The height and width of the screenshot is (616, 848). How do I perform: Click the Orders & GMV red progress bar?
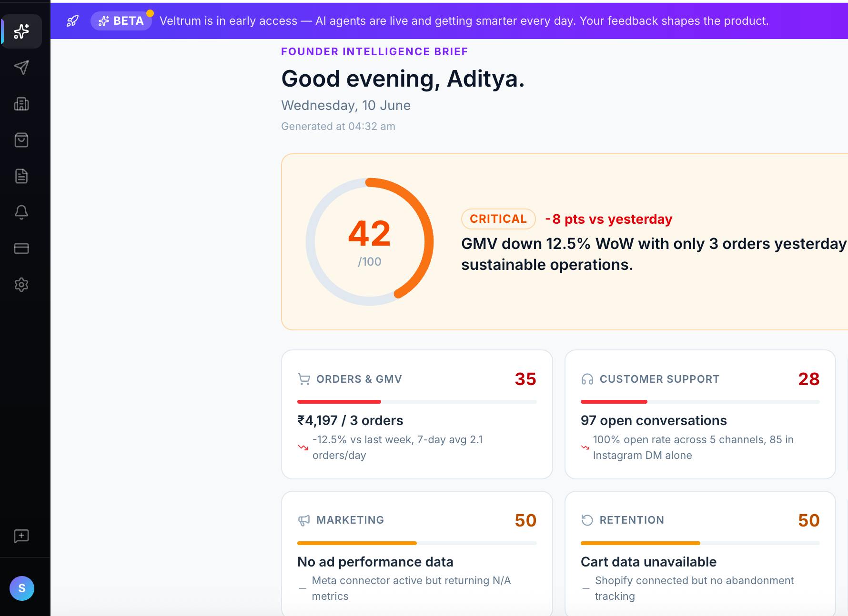pyautogui.click(x=417, y=402)
